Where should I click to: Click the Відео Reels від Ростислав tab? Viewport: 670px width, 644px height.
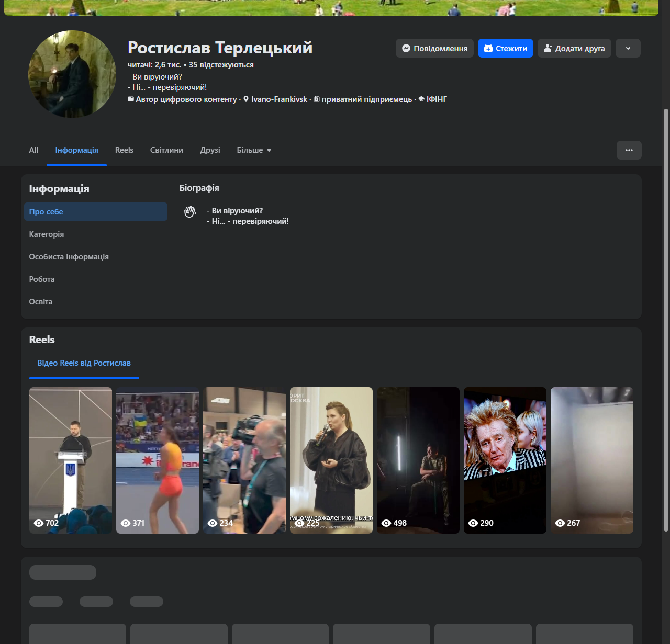84,363
